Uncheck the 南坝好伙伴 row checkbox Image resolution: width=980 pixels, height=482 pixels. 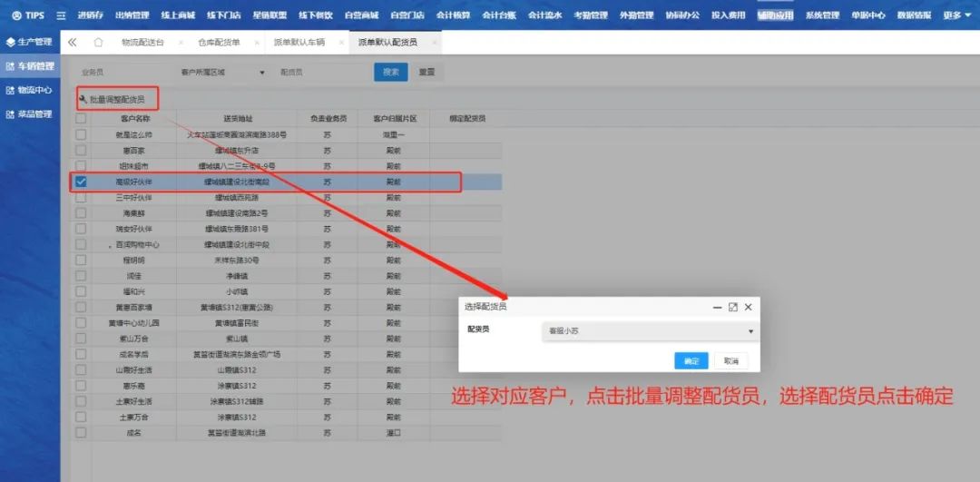pos(81,182)
